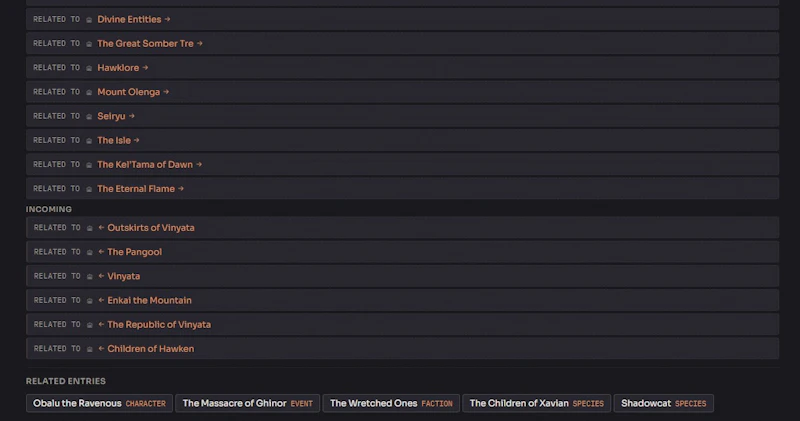Viewport: 800px width, 421px height.
Task: Open The Great Somber Tre link
Action: 150,43
